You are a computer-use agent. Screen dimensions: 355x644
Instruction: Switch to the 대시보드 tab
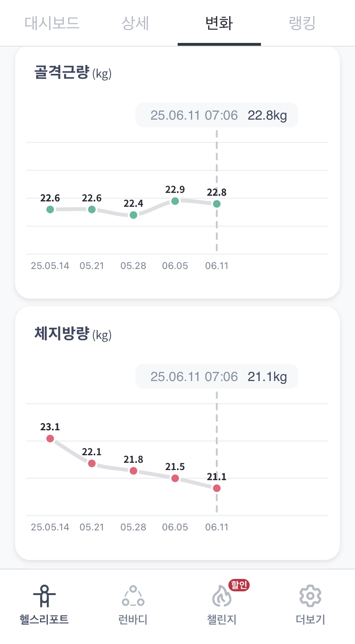coord(52,23)
